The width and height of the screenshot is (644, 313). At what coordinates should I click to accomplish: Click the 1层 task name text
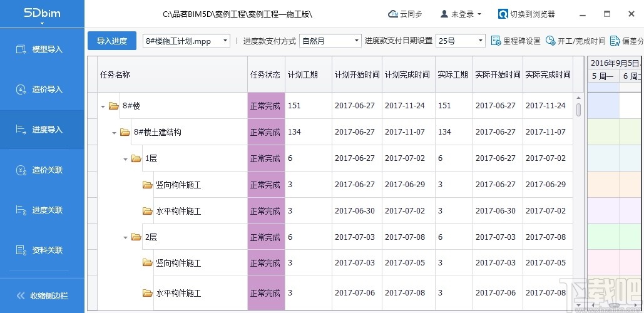click(x=151, y=158)
